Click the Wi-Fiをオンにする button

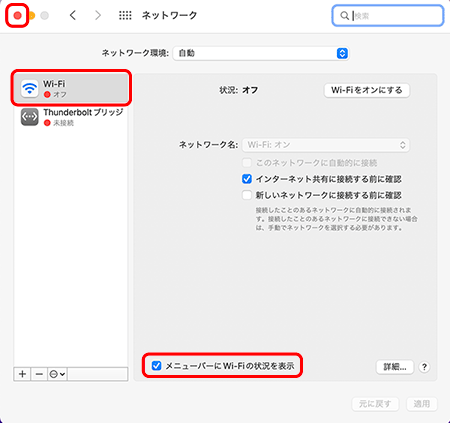367,90
